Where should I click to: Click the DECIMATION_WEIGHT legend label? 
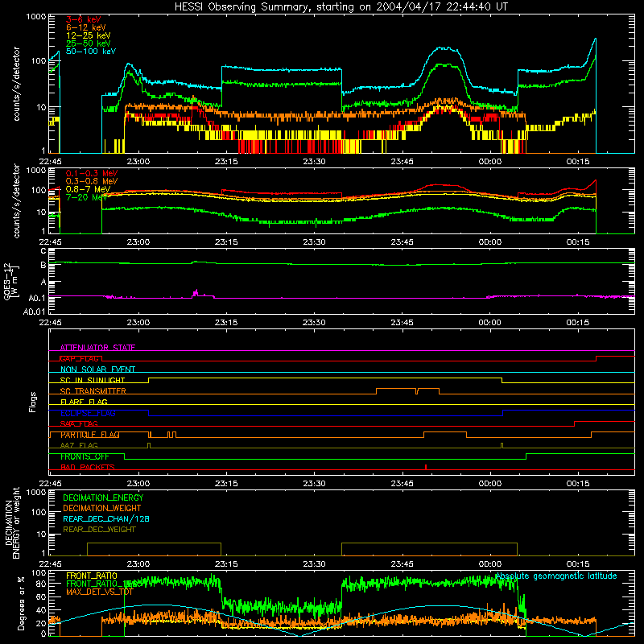(102, 508)
